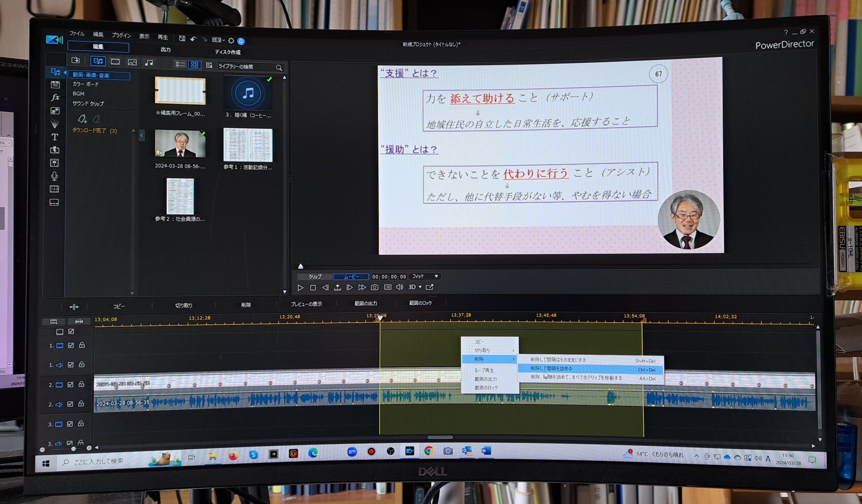Toggle the audio track 2 enable checkbox

[x=70, y=404]
